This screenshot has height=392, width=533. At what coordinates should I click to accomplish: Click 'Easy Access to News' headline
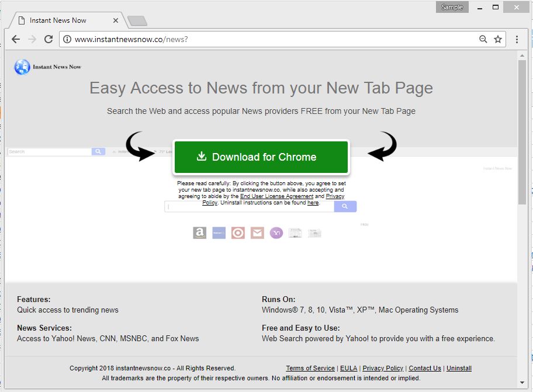(x=261, y=88)
